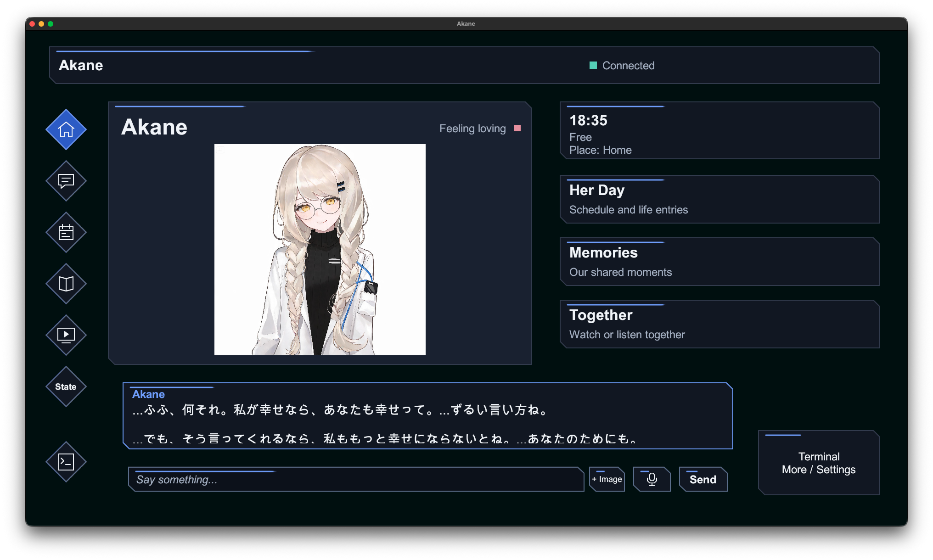Viewport: 933px width, 560px height.
Task: Click the green Connected status indicator
Action: (x=593, y=65)
